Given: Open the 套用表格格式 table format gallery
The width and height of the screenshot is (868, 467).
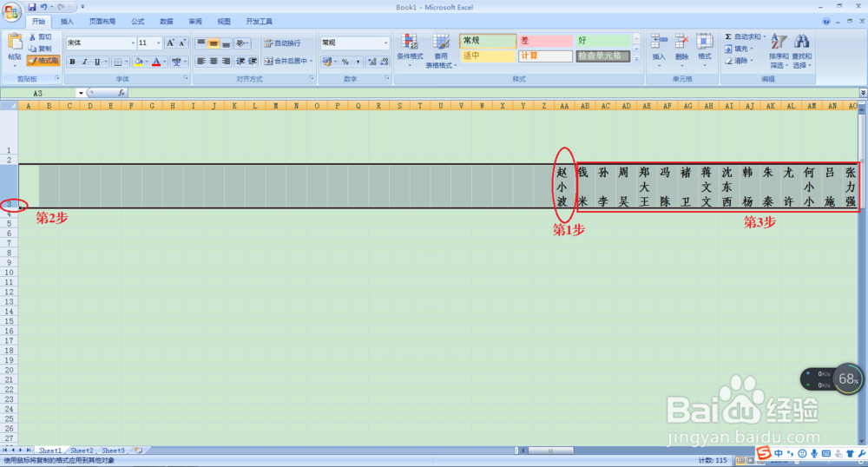Looking at the screenshot, I should click(441, 51).
